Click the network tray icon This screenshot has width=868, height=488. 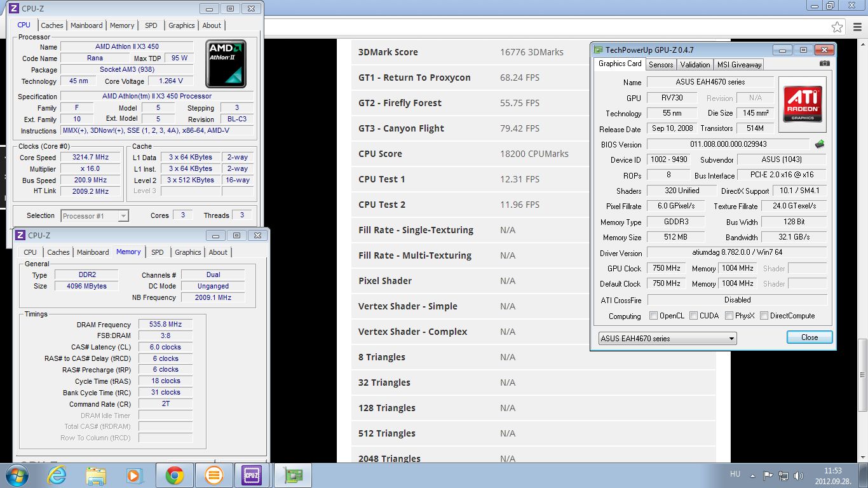click(x=783, y=475)
